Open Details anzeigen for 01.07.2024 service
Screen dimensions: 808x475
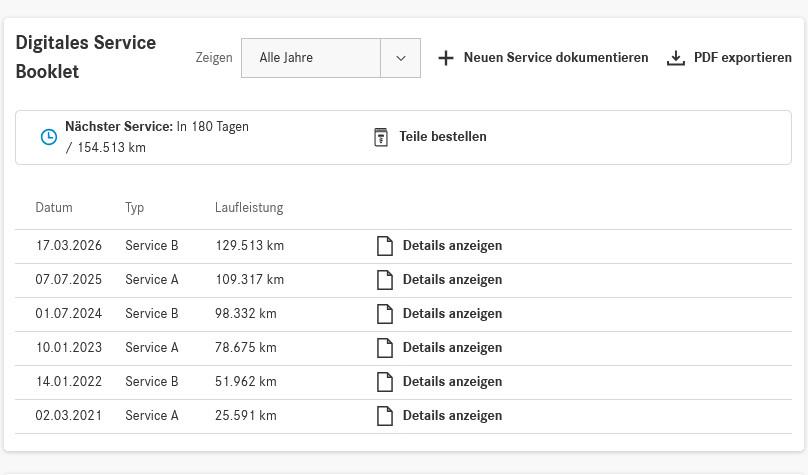tap(452, 314)
